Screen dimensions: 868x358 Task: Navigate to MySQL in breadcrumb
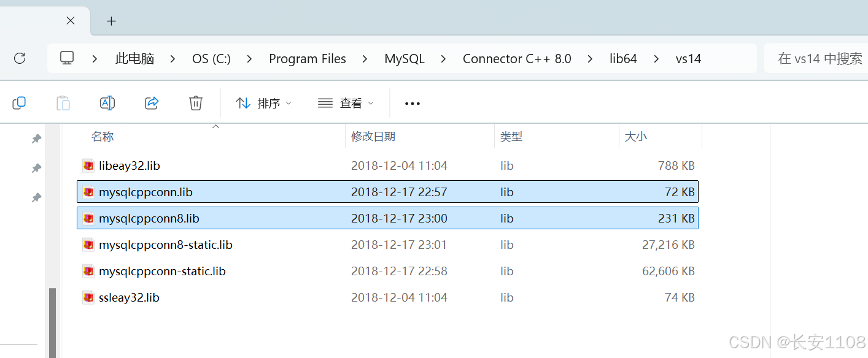pos(405,59)
